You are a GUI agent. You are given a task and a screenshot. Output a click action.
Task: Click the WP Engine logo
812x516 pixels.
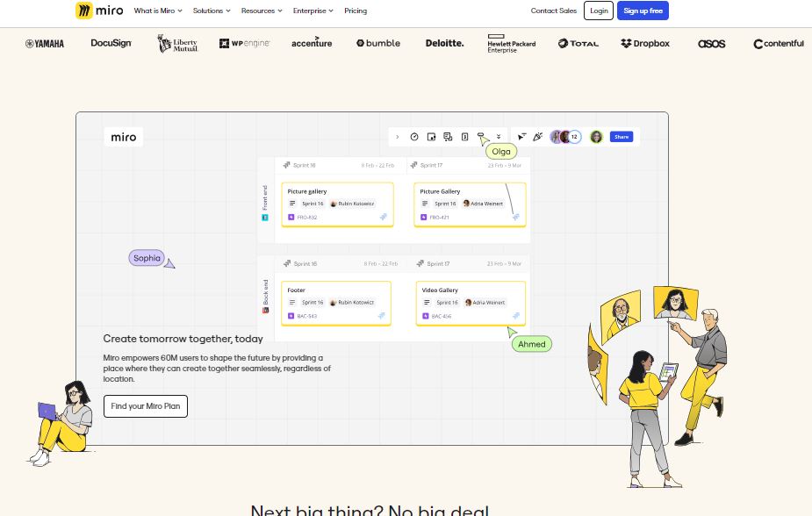pos(244,43)
